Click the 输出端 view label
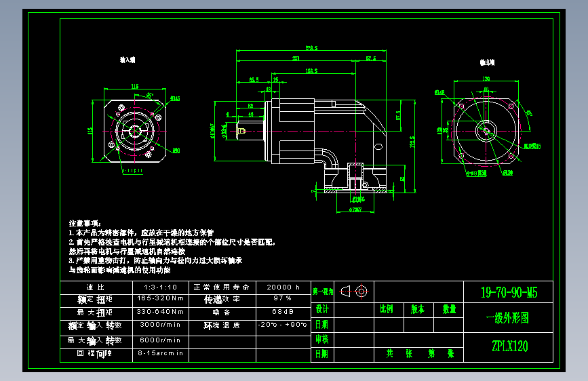The image size is (588, 381). point(487,62)
